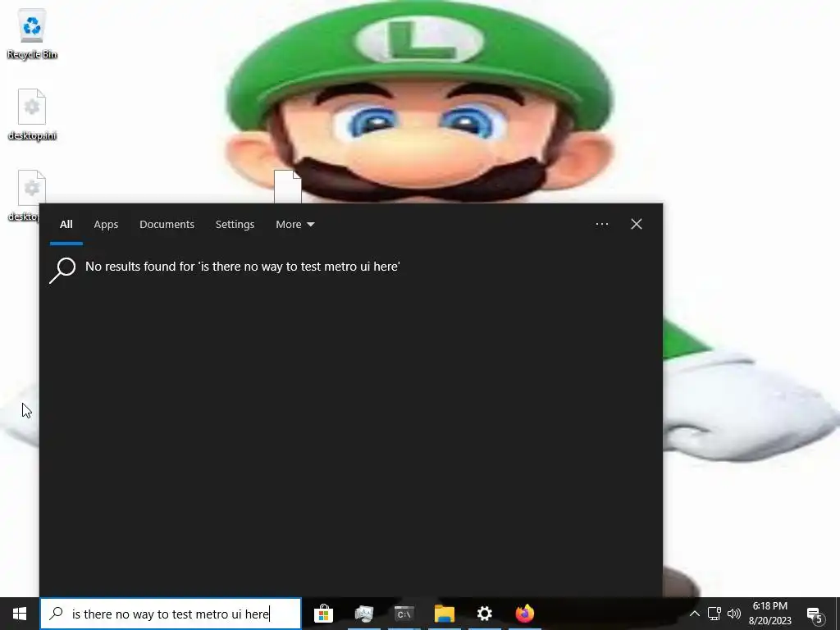Switch to the All search tab
840x630 pixels.
coord(66,225)
